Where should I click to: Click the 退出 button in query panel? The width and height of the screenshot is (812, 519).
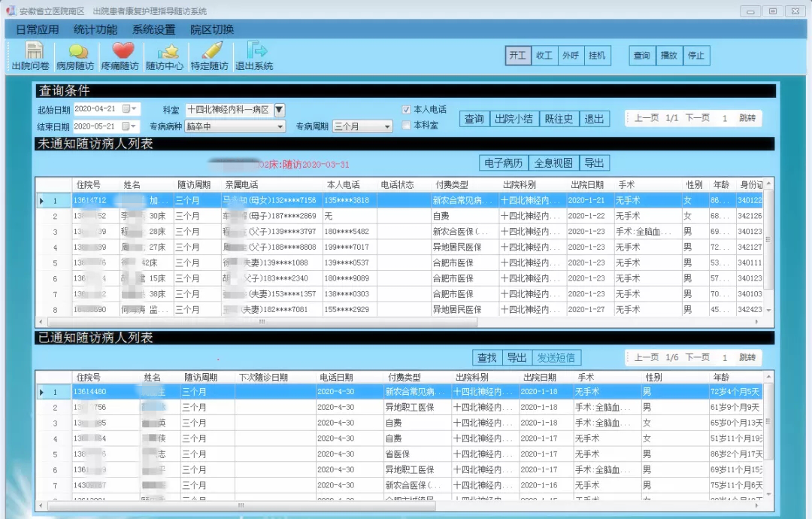594,119
